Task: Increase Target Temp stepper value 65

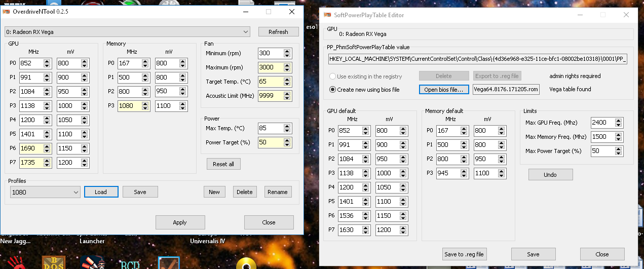Action: 287,80
